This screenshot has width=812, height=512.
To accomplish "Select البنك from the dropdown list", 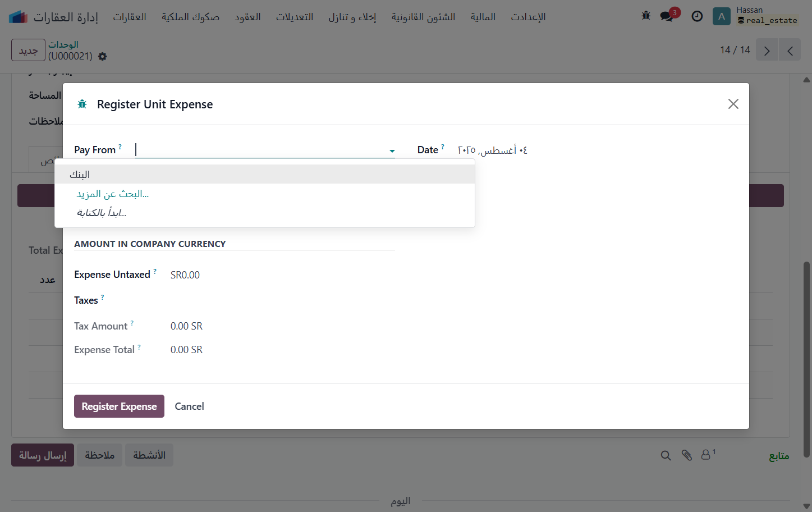I will pos(265,175).
